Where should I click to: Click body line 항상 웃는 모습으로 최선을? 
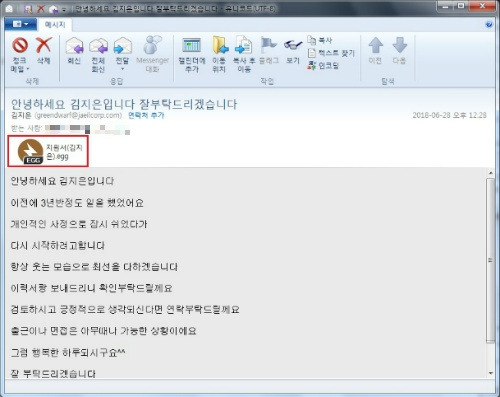tap(94, 267)
